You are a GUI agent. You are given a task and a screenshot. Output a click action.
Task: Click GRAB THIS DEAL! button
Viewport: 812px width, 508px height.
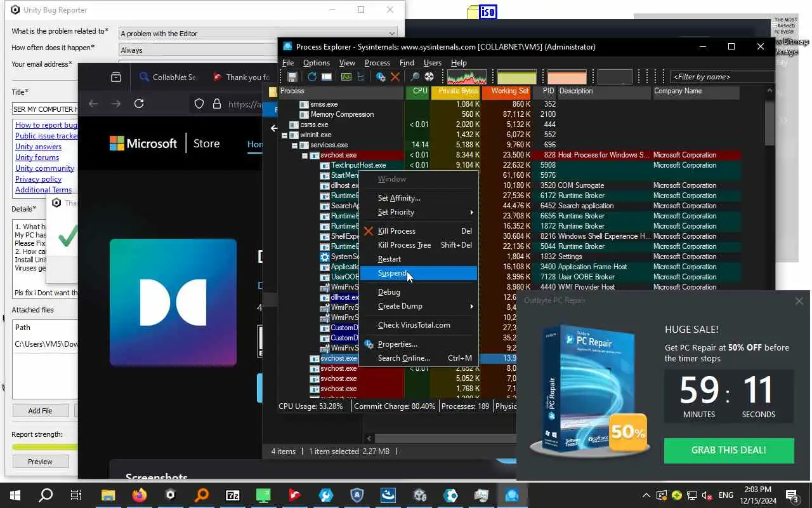pos(729,450)
